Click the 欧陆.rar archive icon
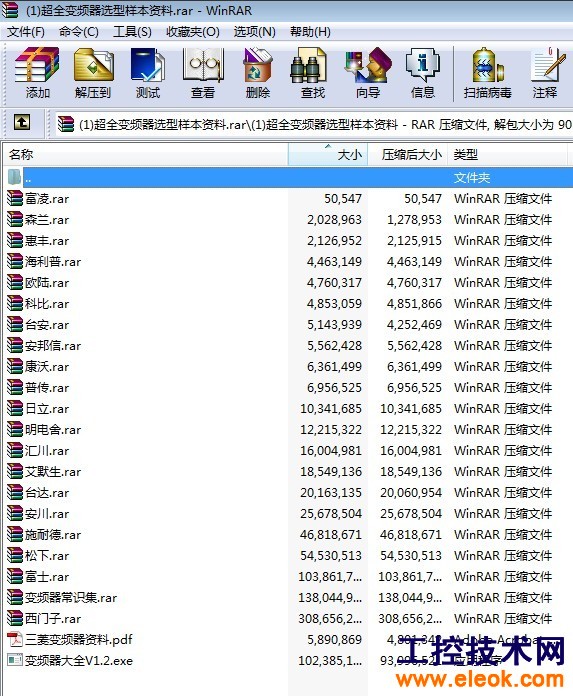This screenshot has width=573, height=696. click(x=15, y=282)
